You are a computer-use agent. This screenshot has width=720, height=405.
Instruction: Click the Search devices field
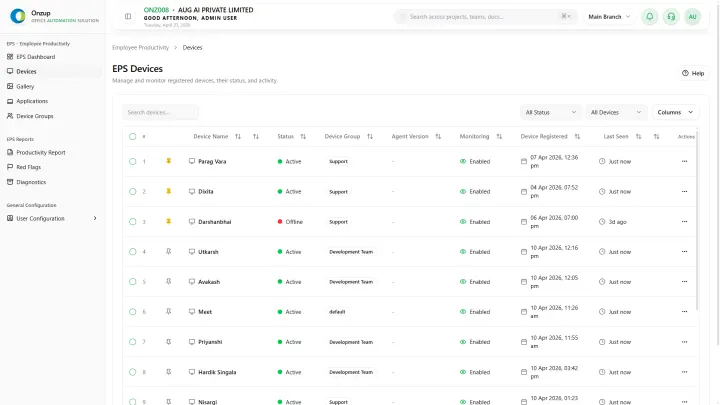coord(160,112)
